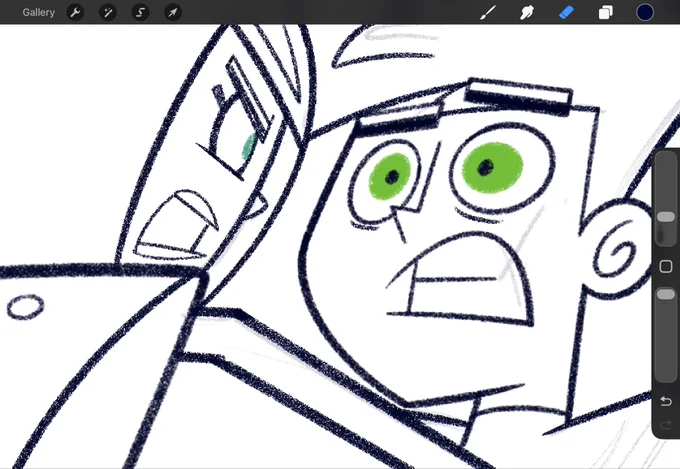Open the active color picker circle
The height and width of the screenshot is (469, 680).
click(x=645, y=12)
